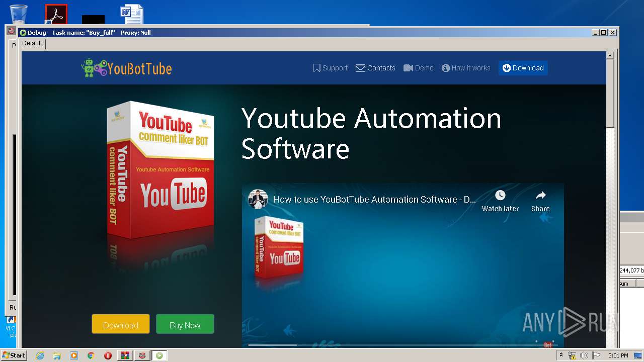This screenshot has height=362, width=644.
Task: Click the Debug window green play icon
Action: coord(23,33)
